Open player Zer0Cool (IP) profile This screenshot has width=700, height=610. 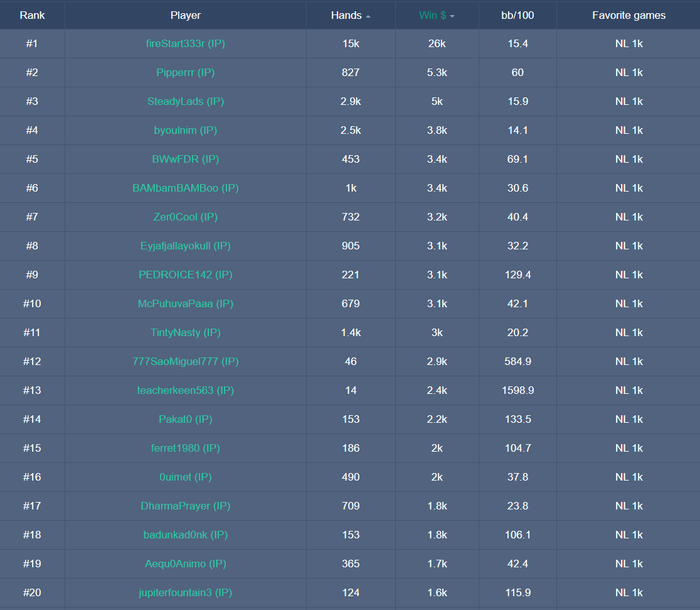point(185,217)
